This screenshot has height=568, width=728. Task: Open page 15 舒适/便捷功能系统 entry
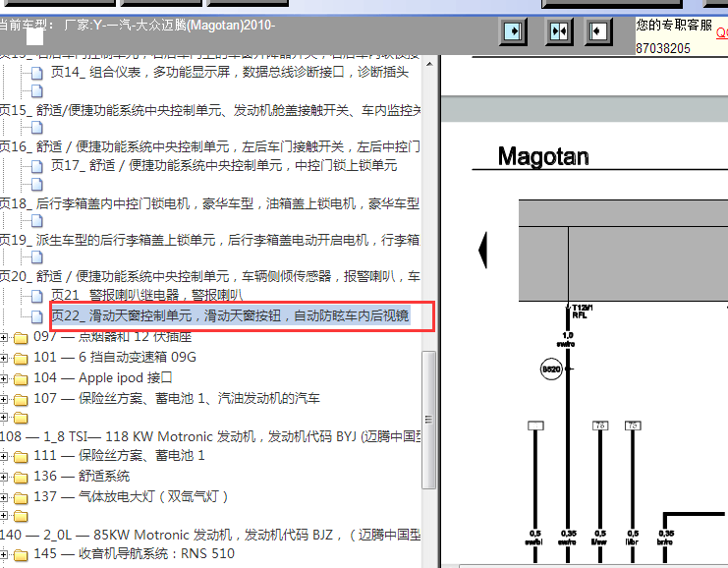coord(210,110)
